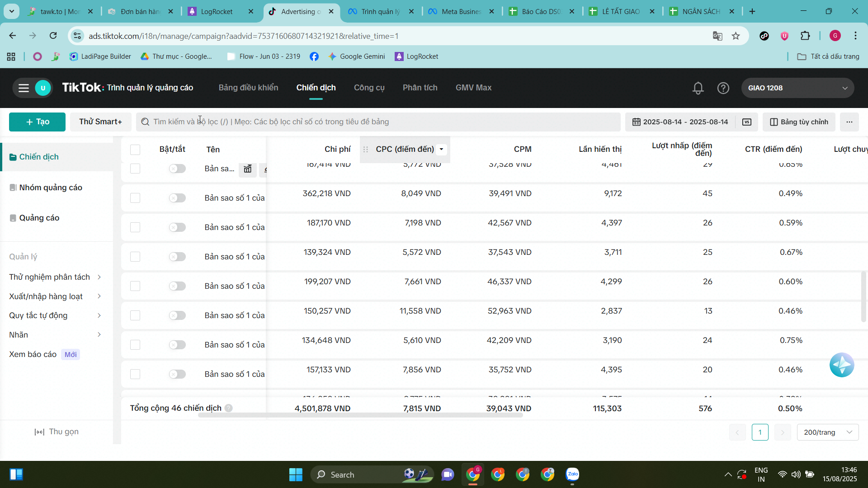Screen dimensions: 868x488
Task: Click the user avatar U in header
Action: (43, 88)
